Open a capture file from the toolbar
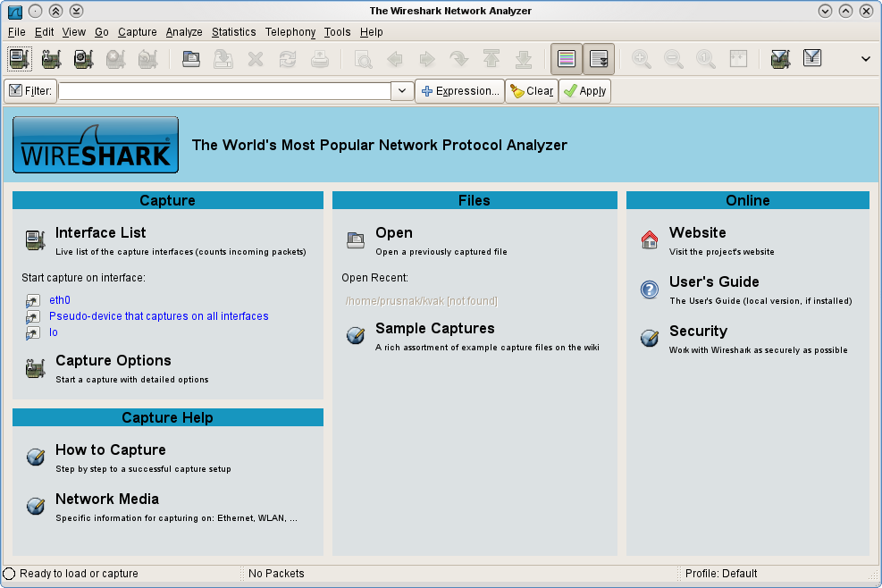882x588 pixels. (x=191, y=58)
